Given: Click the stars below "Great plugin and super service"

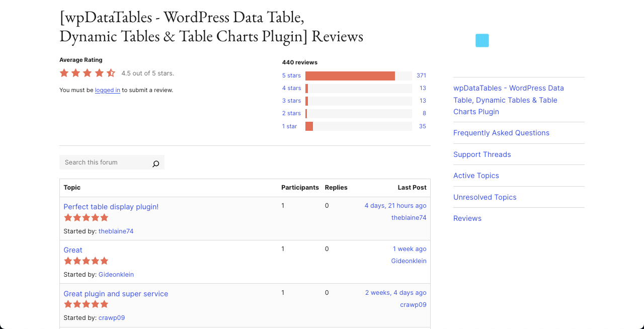Looking at the screenshot, I should [86, 304].
